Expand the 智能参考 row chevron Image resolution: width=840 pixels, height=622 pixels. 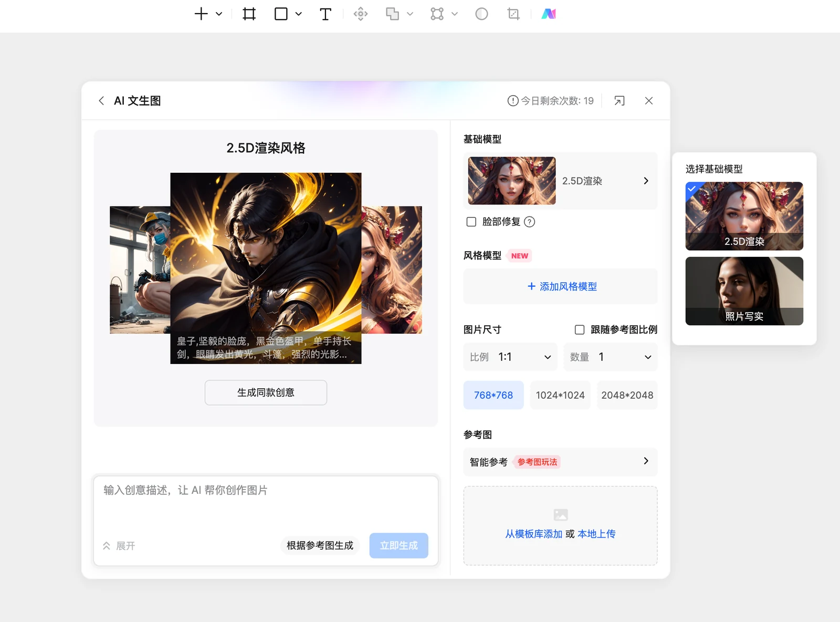646,461
